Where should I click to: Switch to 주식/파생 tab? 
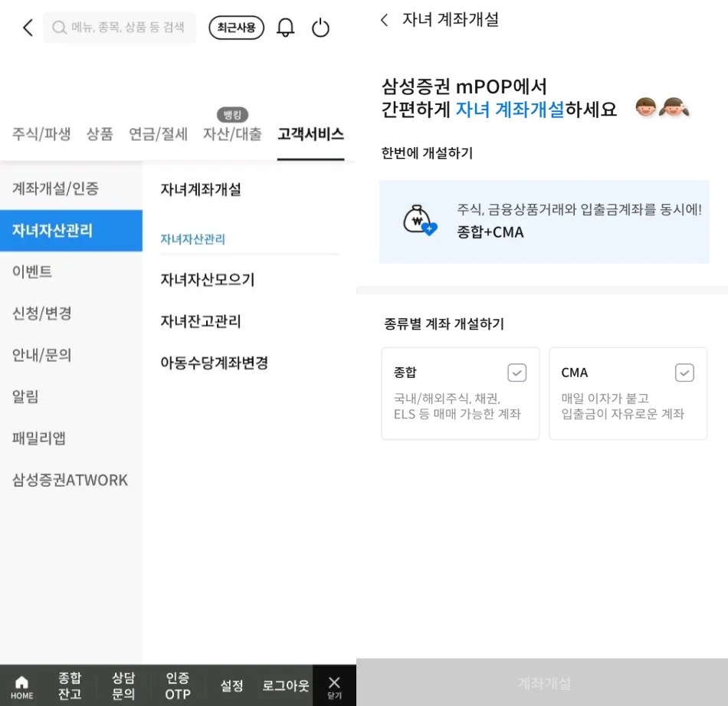coord(41,134)
